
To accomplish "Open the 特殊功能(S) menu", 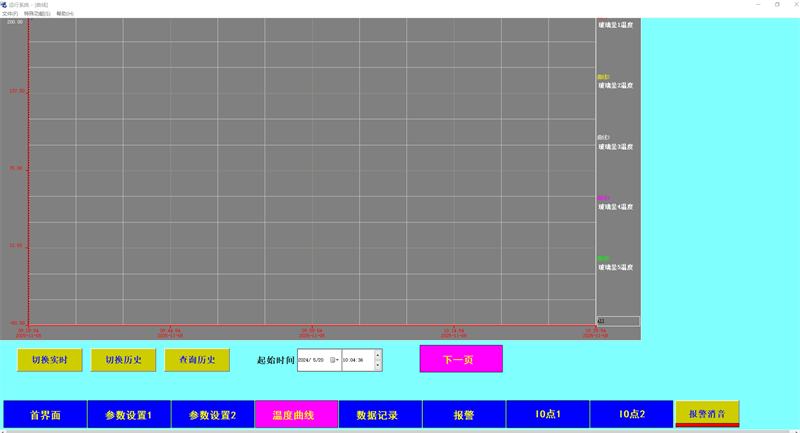I will click(37, 13).
